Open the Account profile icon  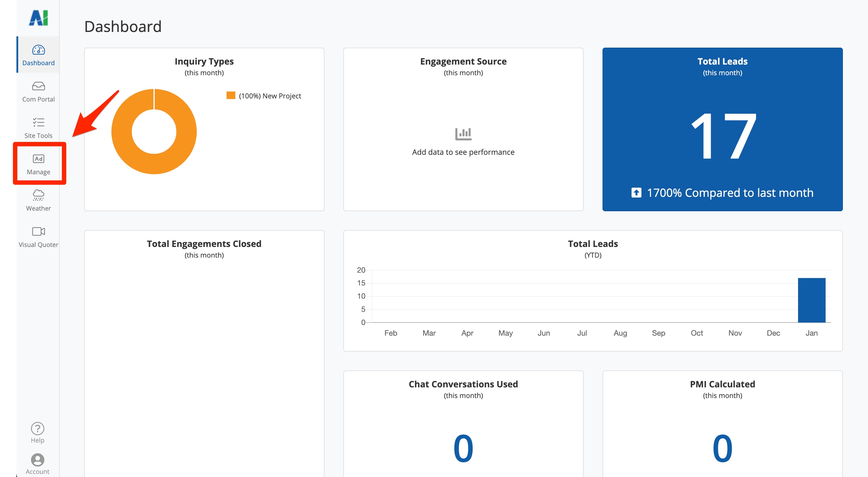click(37, 460)
